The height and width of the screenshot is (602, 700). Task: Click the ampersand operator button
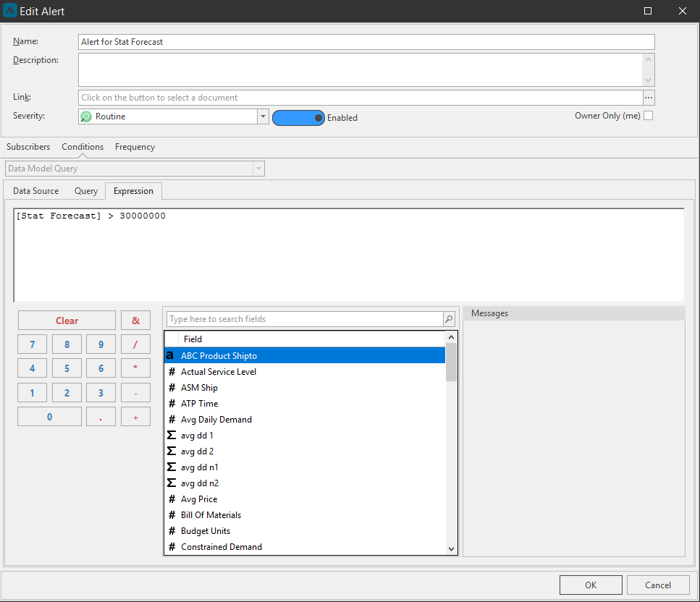click(x=135, y=321)
